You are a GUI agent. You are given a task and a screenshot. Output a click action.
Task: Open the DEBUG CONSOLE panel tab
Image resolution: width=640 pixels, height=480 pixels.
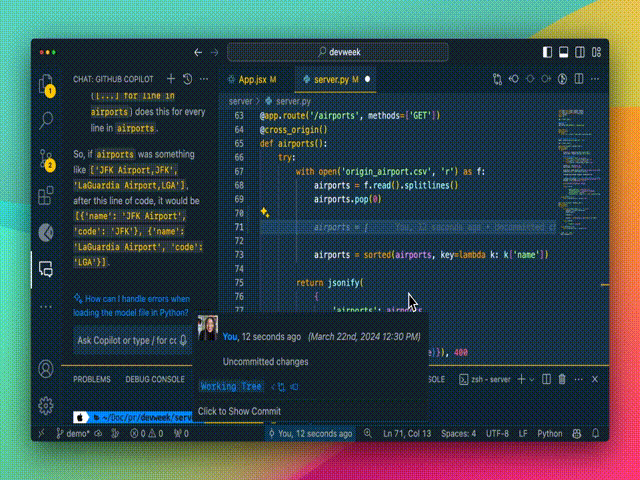pos(155,379)
